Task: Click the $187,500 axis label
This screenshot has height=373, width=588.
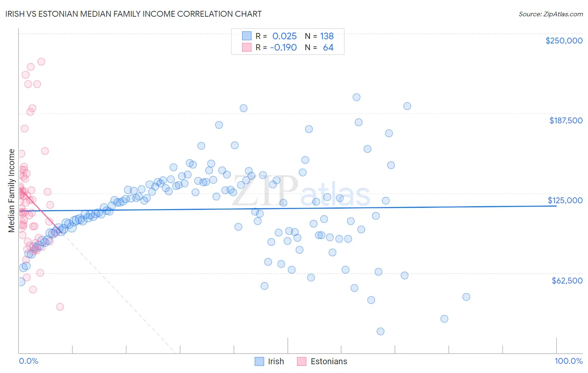Action: point(566,120)
